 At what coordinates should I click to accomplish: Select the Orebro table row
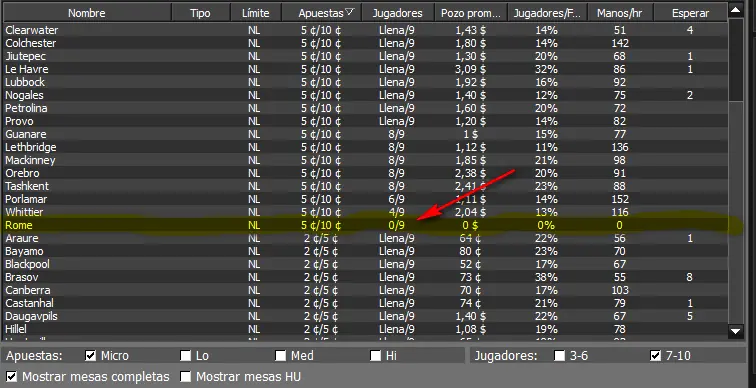coord(365,173)
